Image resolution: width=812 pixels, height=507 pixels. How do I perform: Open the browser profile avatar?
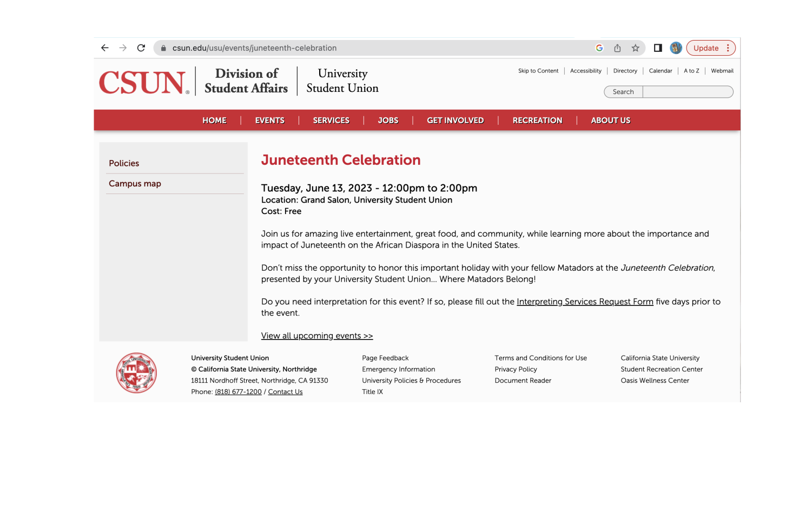(x=675, y=48)
